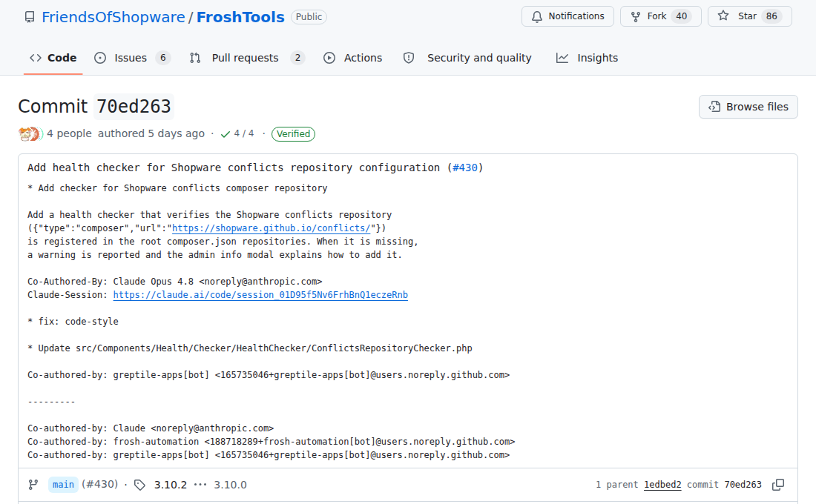816x504 pixels.
Task: Click the Star outline icon
Action: pos(723,16)
